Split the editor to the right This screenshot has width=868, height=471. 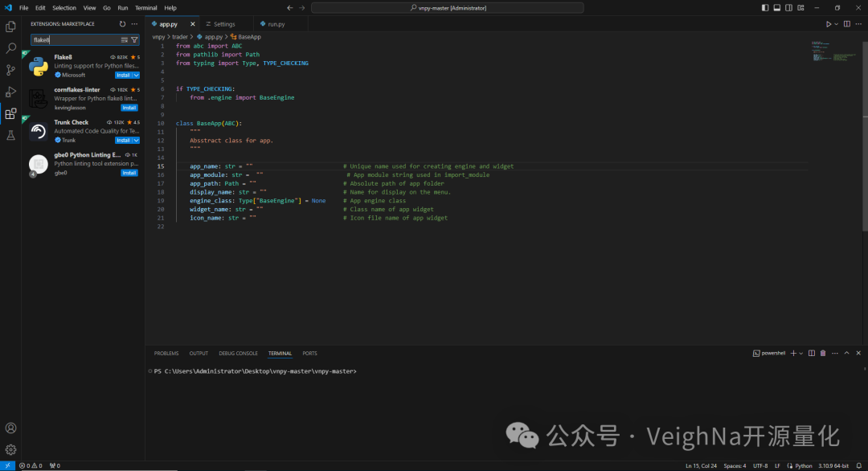[846, 24]
